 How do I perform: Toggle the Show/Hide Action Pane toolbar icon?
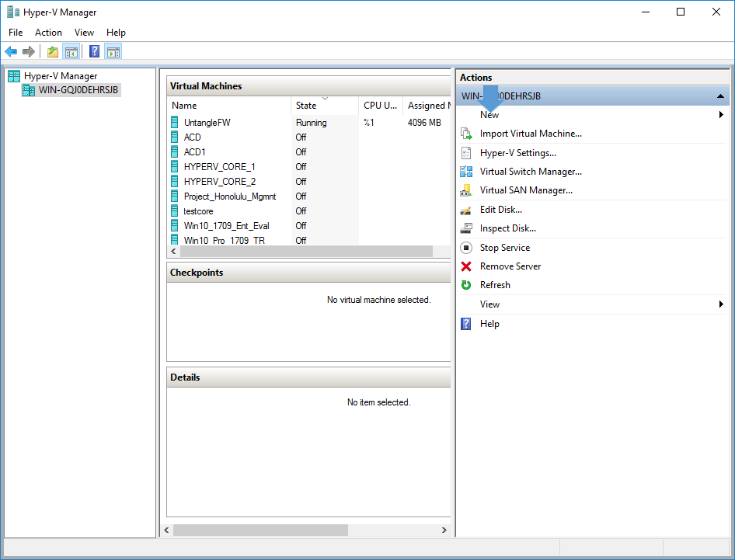113,51
